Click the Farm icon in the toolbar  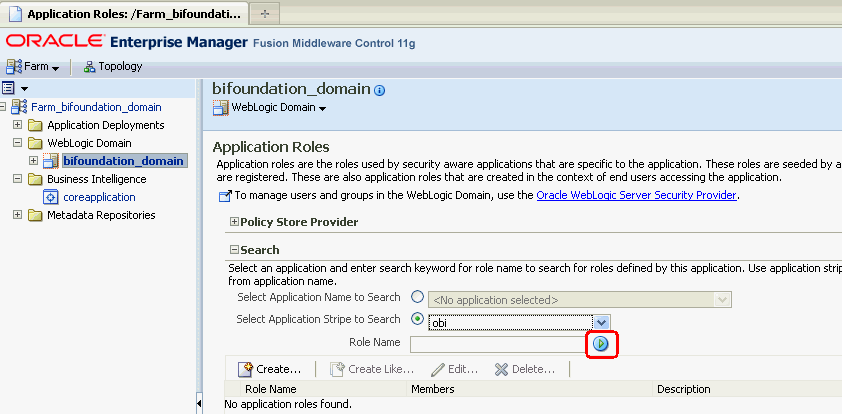(x=14, y=67)
